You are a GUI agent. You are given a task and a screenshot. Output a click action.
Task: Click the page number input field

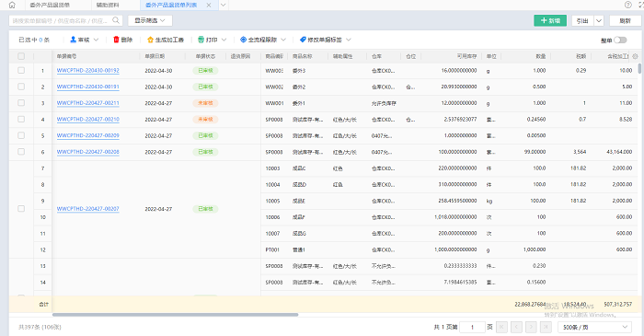[472, 327]
